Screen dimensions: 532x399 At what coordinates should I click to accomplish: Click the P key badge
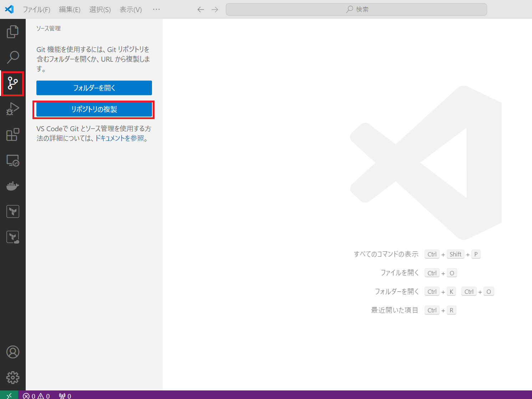tap(476, 254)
